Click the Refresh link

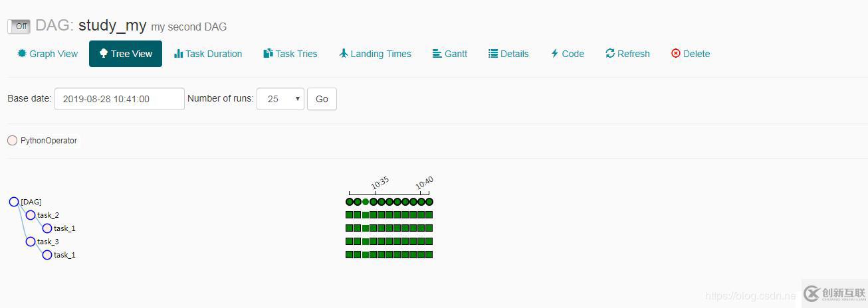click(x=627, y=54)
